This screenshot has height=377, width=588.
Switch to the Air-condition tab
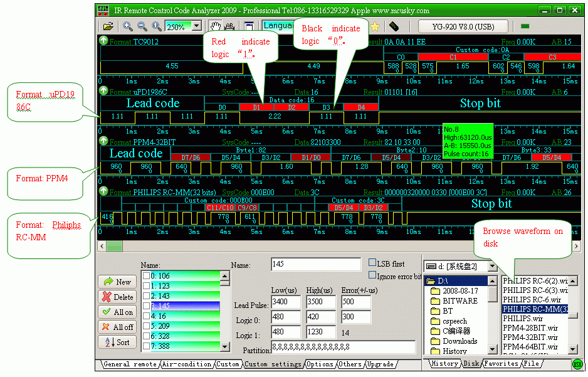click(x=187, y=364)
